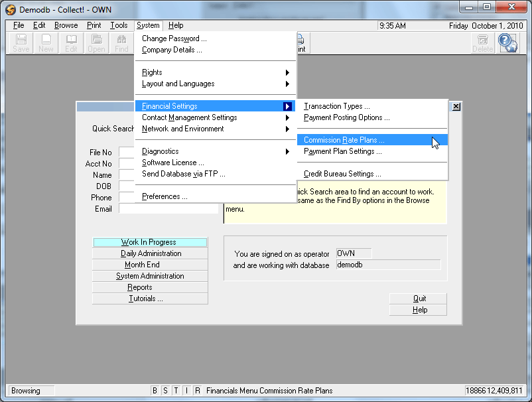Close the Welcome dialog with its X
The width and height of the screenshot is (532, 402).
tap(456, 107)
